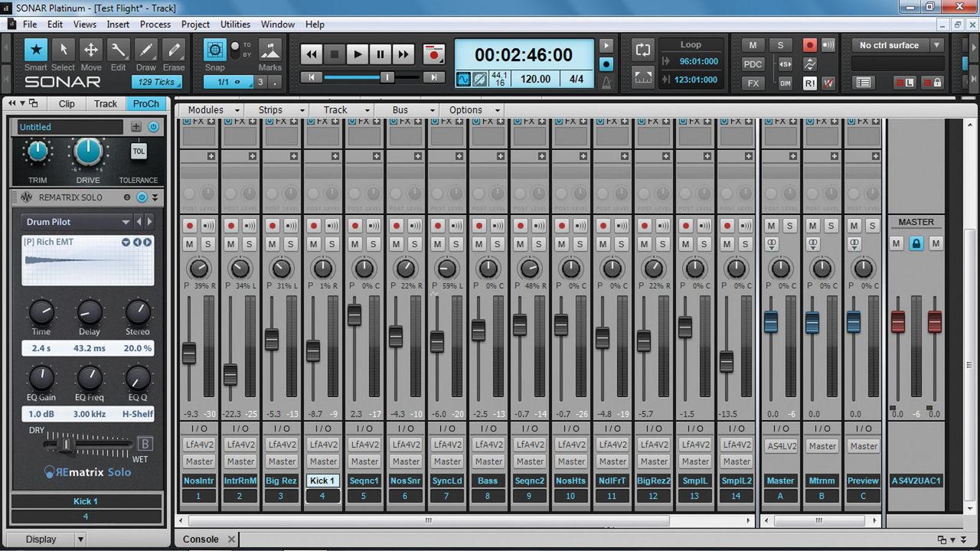Click the time display 00:02:46:00
This screenshot has width=980, height=551.
(524, 55)
